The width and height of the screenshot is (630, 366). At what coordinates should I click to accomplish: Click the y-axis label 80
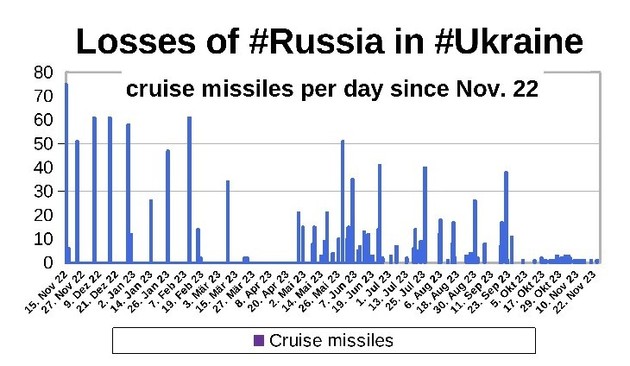pyautogui.click(x=43, y=73)
